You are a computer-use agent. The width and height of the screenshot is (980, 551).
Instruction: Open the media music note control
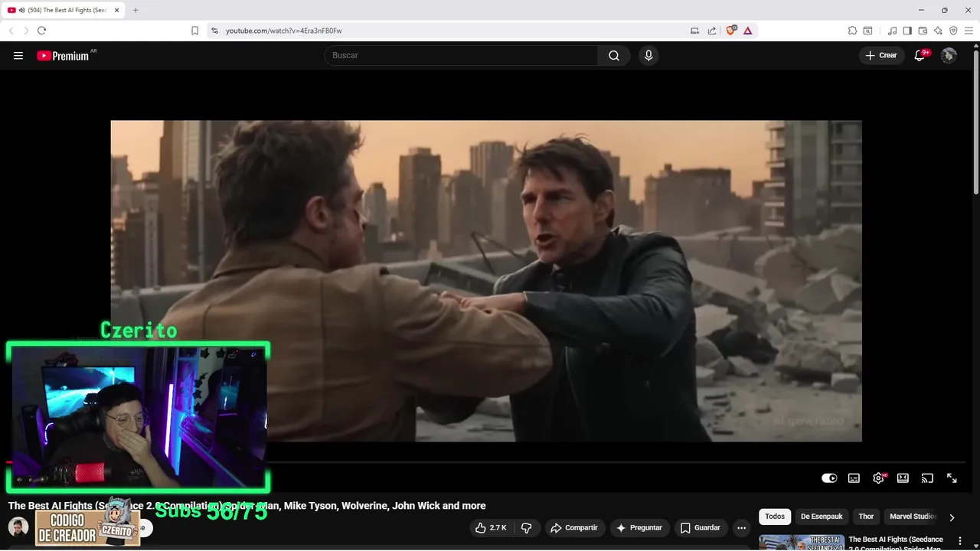click(892, 31)
